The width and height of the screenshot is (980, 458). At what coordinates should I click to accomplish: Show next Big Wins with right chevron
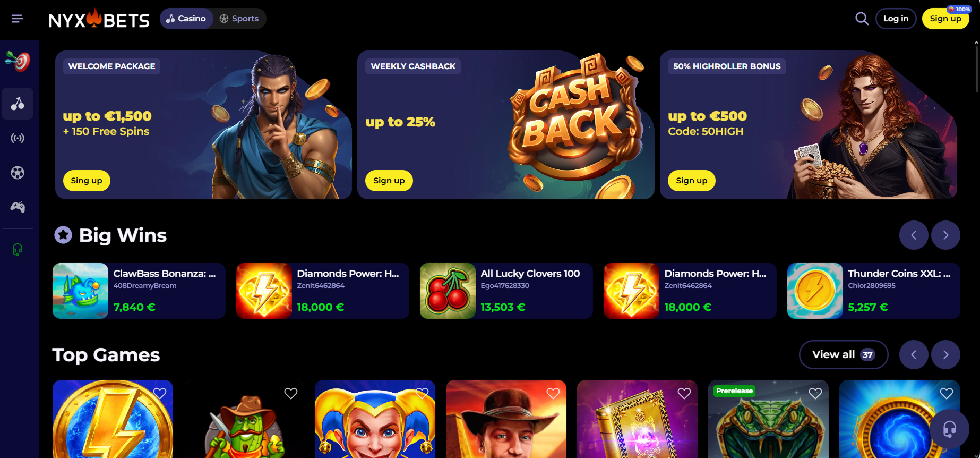click(945, 235)
